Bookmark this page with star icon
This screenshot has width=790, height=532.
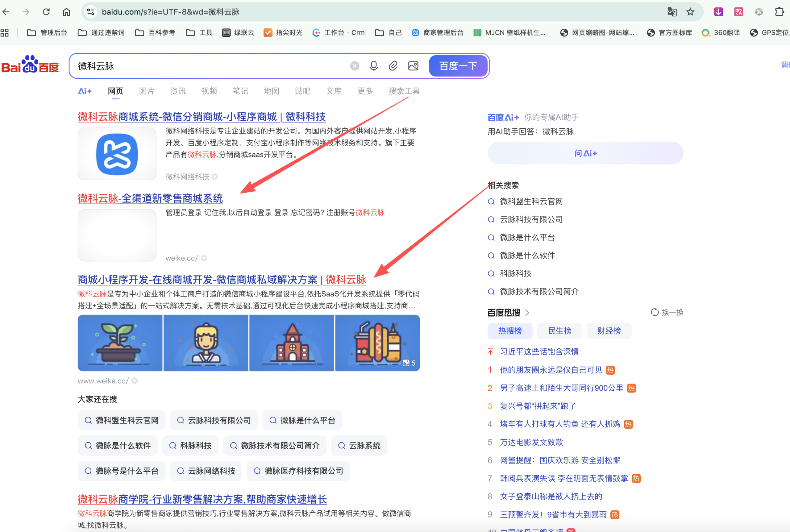click(x=690, y=12)
